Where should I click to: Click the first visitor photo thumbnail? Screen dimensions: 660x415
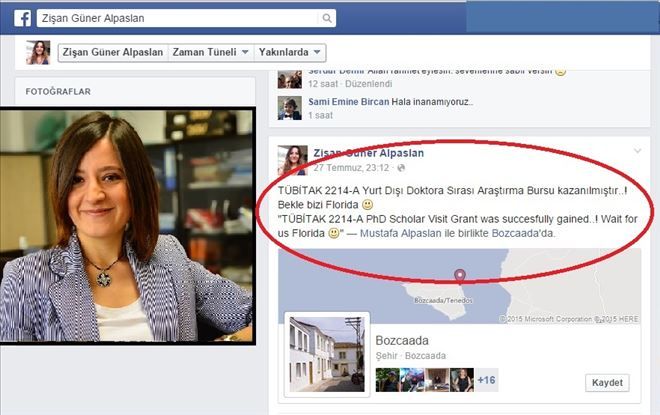point(388,380)
